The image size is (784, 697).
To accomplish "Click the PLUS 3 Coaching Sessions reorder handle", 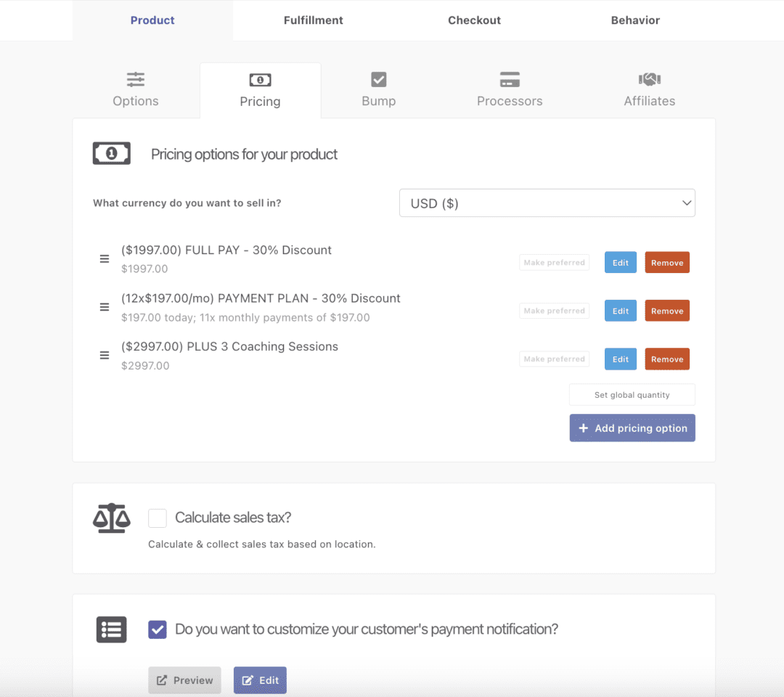I will point(104,355).
